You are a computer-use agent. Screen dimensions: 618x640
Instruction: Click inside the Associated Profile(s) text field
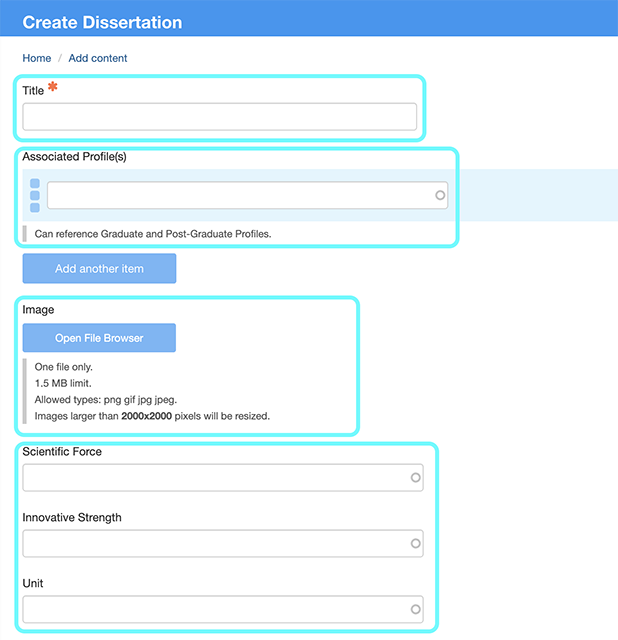[x=238, y=196]
